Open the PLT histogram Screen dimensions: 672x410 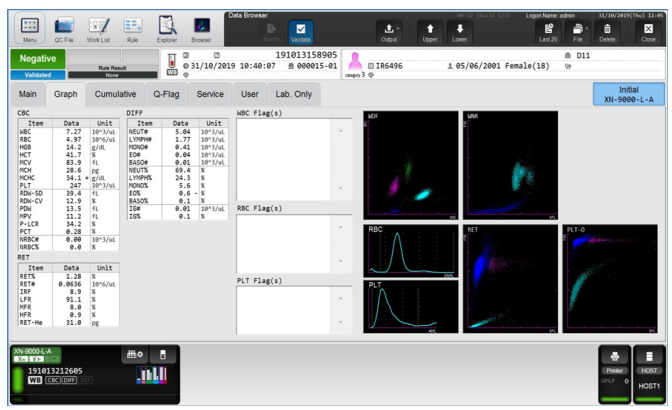(x=411, y=307)
